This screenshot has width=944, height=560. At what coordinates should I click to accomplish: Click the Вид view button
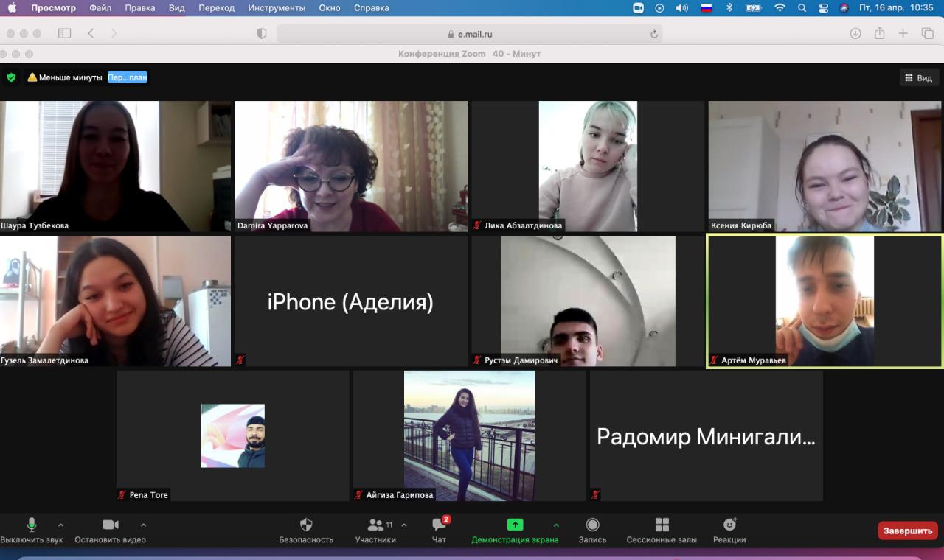click(x=918, y=78)
